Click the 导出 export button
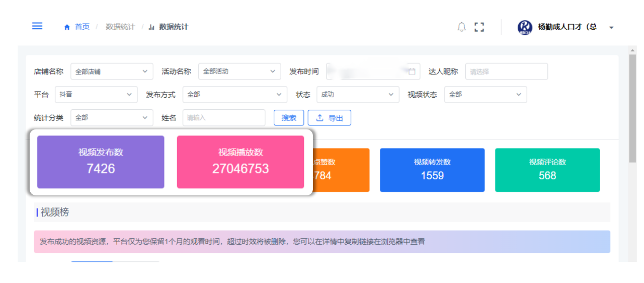 [330, 118]
